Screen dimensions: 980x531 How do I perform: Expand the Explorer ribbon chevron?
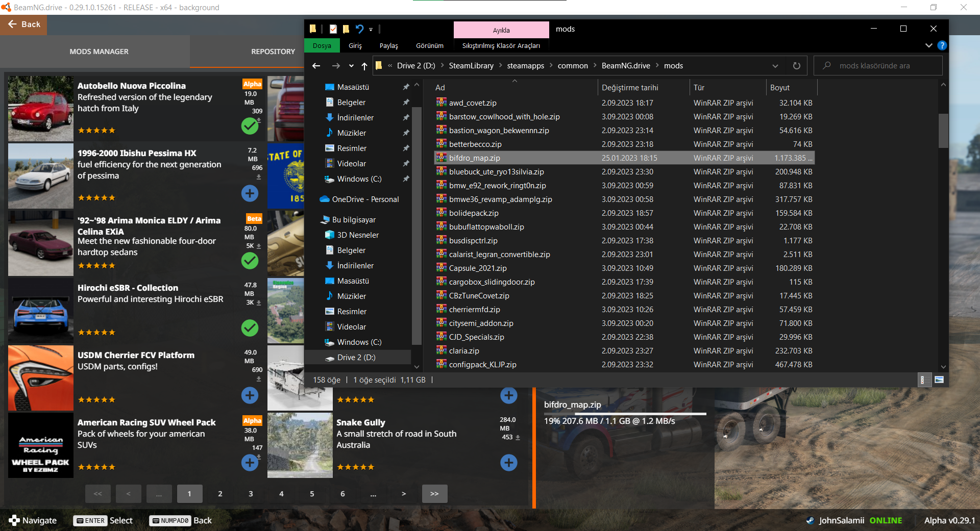[929, 45]
